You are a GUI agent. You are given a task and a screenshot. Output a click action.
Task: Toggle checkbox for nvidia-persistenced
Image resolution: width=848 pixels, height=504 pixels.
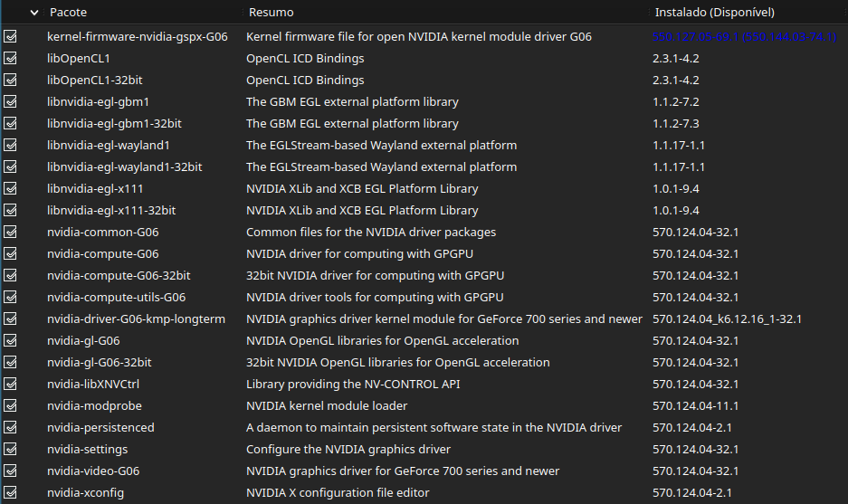10,427
